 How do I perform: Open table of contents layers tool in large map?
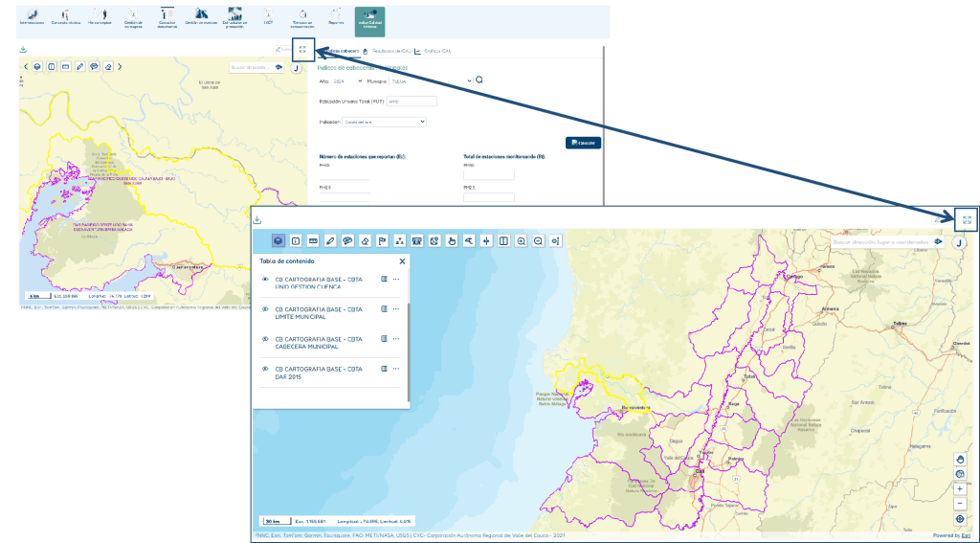coord(278,240)
